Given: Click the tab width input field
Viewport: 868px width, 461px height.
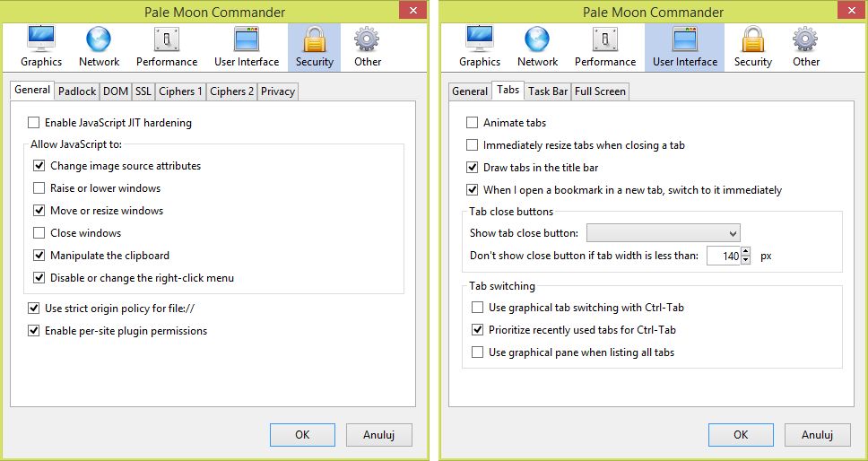Looking at the screenshot, I should (724, 257).
